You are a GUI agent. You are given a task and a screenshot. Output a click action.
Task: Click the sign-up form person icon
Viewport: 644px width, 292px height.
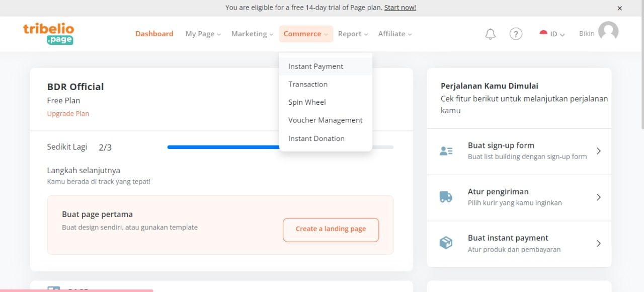[446, 151]
